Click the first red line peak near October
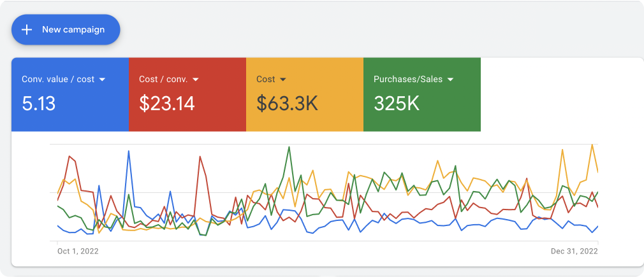 (69, 154)
